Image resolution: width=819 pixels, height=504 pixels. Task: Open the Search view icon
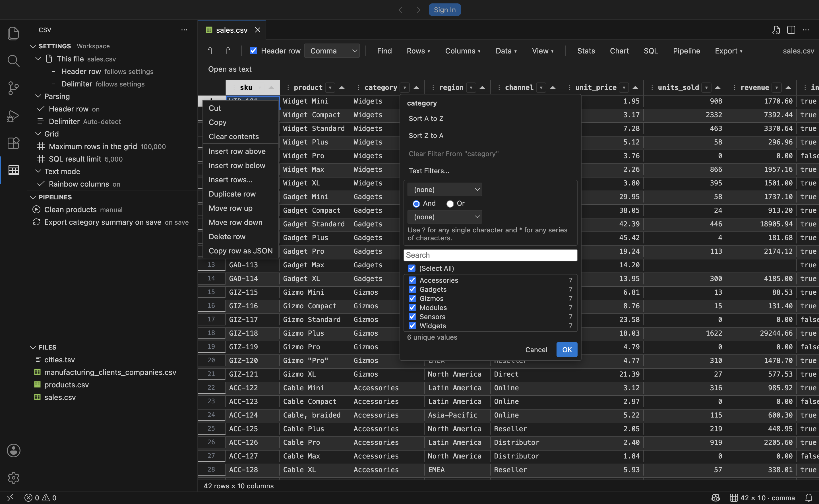coord(13,61)
